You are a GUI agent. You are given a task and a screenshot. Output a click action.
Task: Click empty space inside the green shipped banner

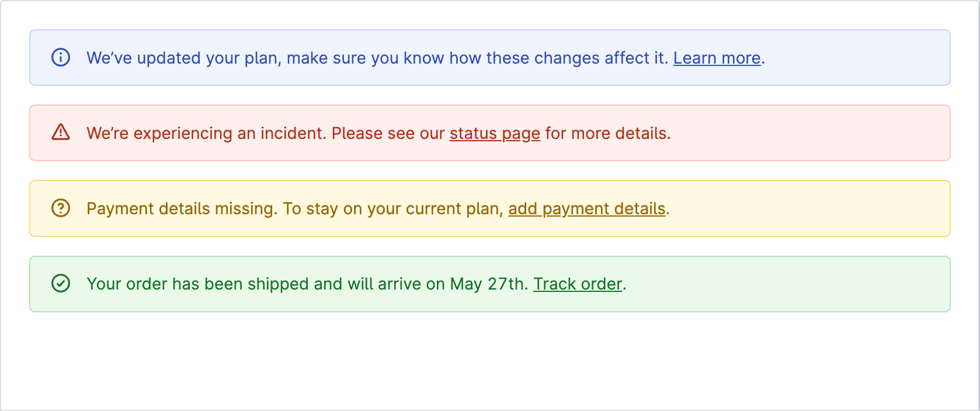click(x=788, y=284)
